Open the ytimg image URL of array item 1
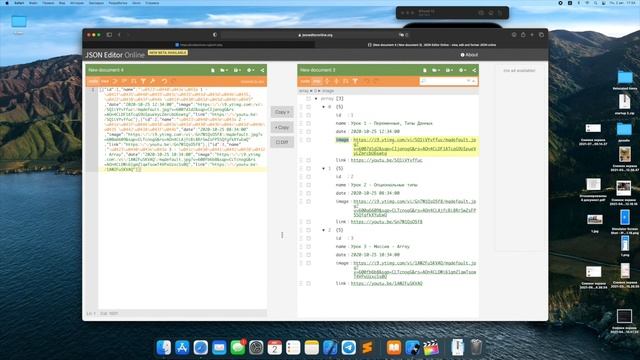The width and height of the screenshot is (640, 360). coord(414,208)
